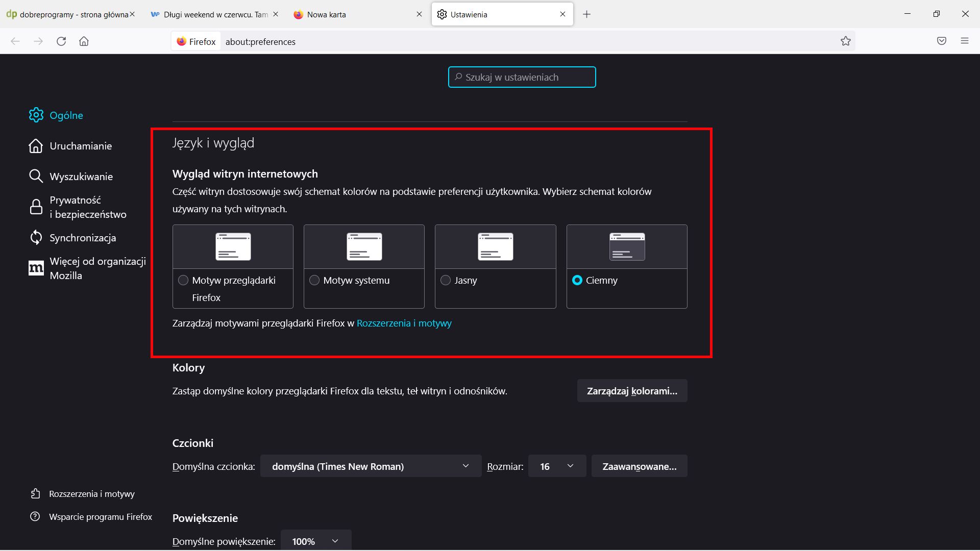Select the Synchronizacja sync icon in sidebar

coord(36,237)
